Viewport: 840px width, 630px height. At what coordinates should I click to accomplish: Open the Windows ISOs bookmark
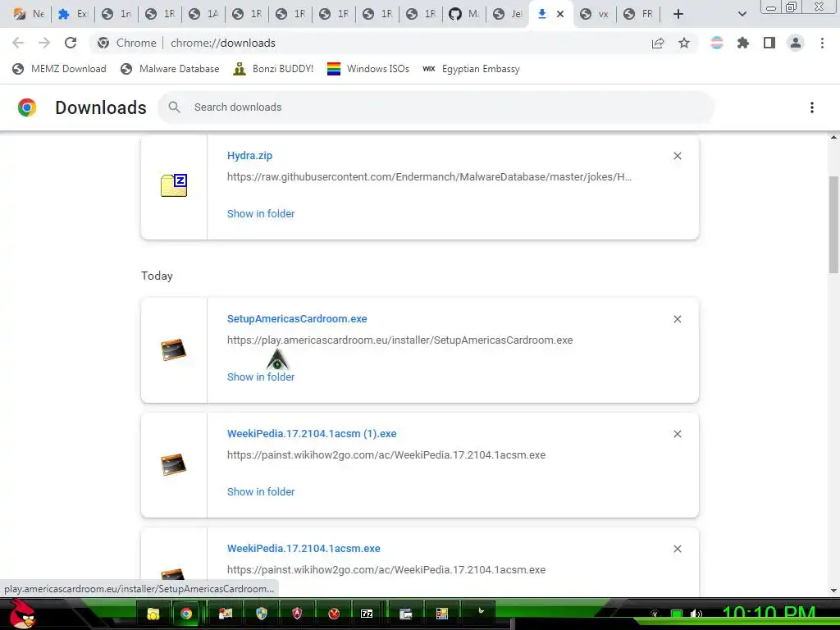(368, 69)
